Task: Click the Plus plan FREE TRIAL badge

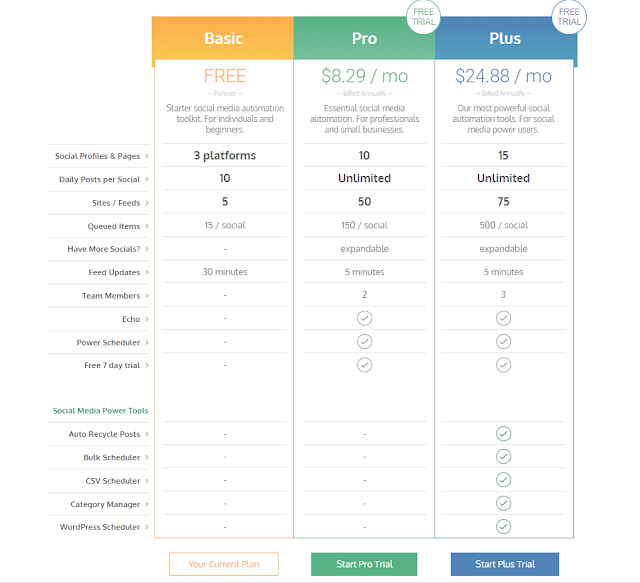Action: pos(569,17)
